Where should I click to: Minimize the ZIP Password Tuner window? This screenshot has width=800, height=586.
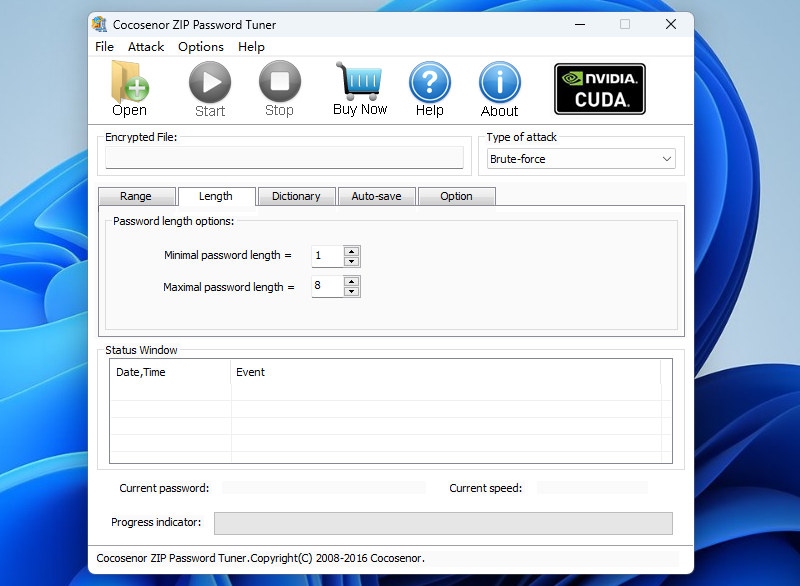pos(580,24)
